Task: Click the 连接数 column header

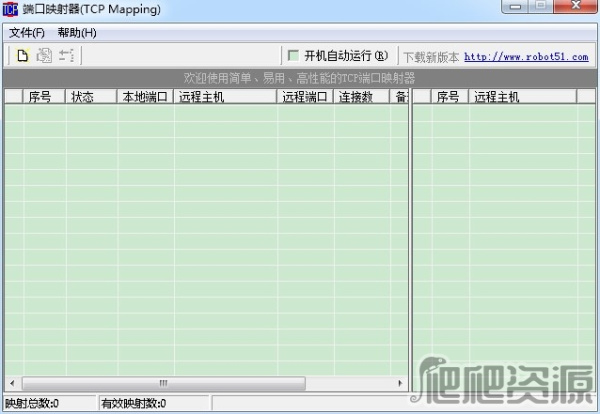Action: click(x=361, y=97)
